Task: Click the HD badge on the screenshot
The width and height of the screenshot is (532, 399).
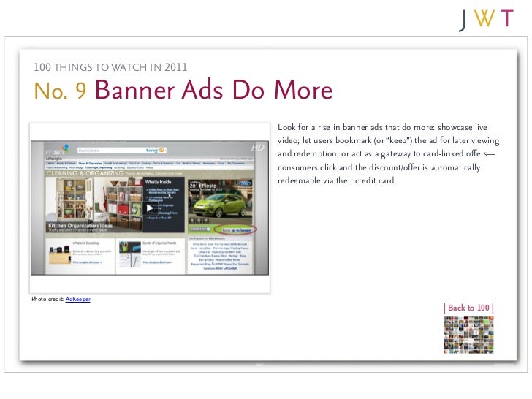Action: click(x=258, y=148)
